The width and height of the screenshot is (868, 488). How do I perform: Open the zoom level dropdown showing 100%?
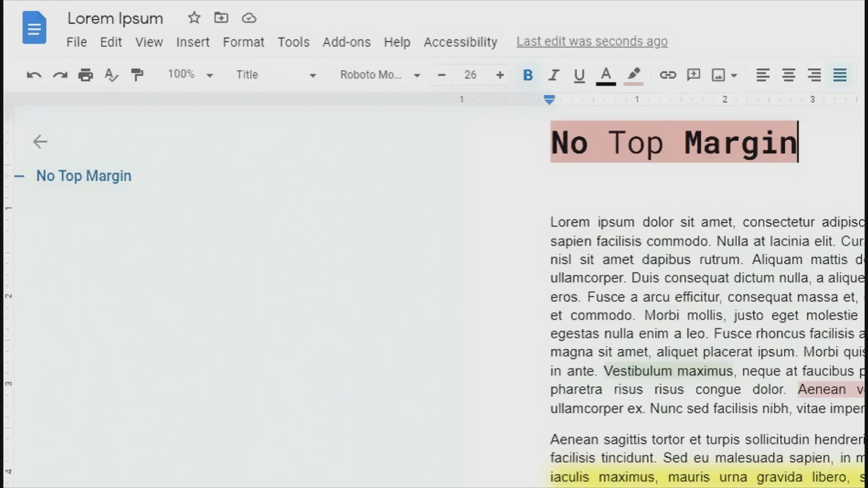190,75
